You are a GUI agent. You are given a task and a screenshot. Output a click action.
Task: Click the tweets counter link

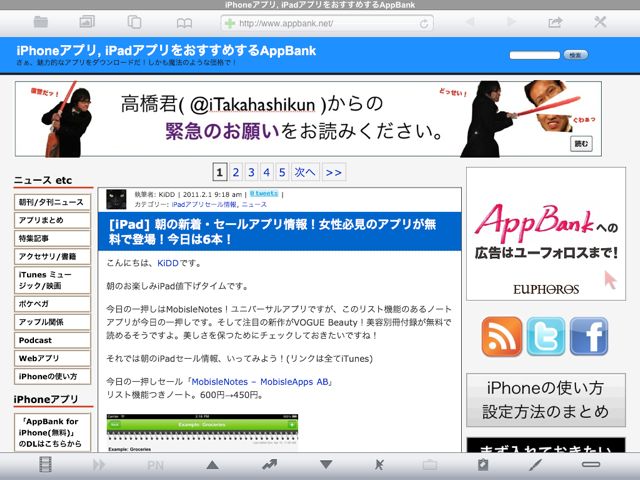click(x=264, y=193)
